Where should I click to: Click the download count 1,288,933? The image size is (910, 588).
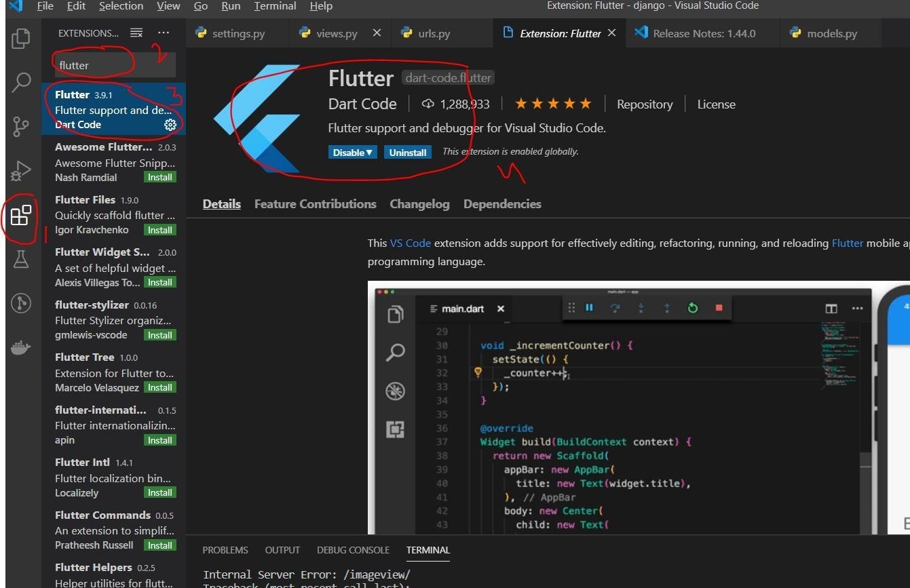point(455,104)
